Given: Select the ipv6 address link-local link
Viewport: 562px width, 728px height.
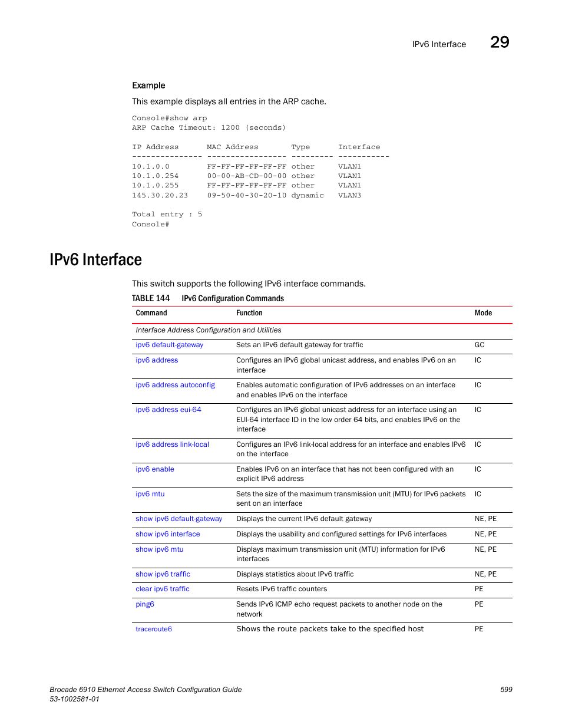Looking at the screenshot, I should (172, 444).
